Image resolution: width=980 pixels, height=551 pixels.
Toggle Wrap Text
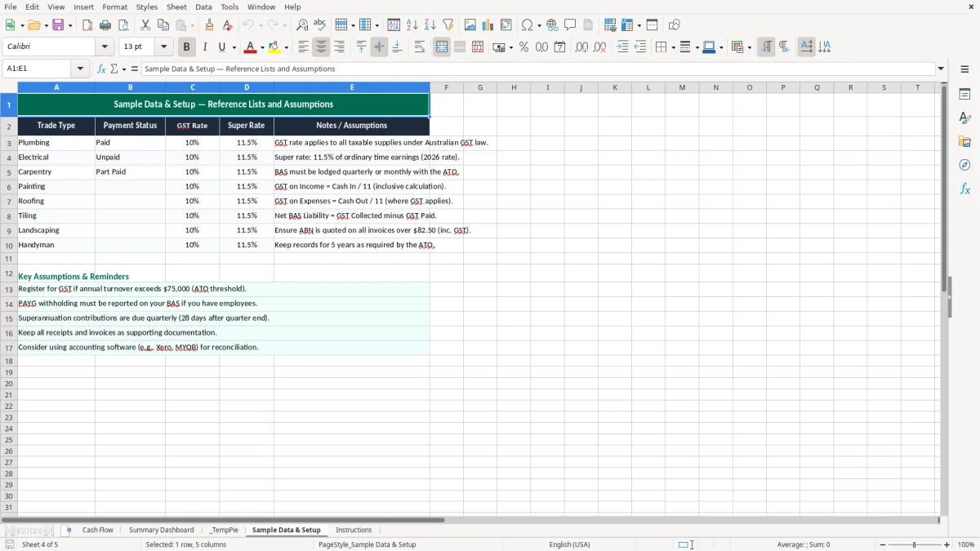tap(420, 47)
